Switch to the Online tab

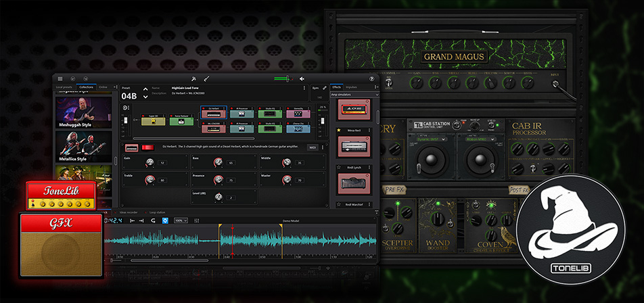click(103, 87)
